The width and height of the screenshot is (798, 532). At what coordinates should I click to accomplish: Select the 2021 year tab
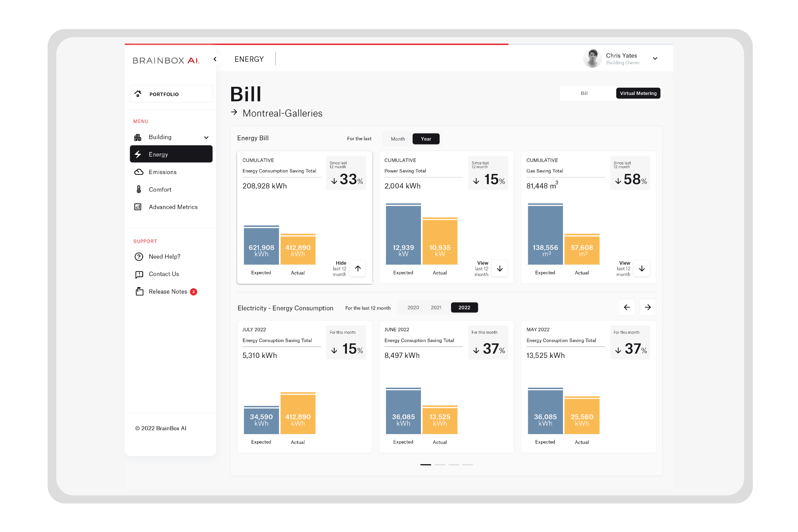(x=436, y=307)
